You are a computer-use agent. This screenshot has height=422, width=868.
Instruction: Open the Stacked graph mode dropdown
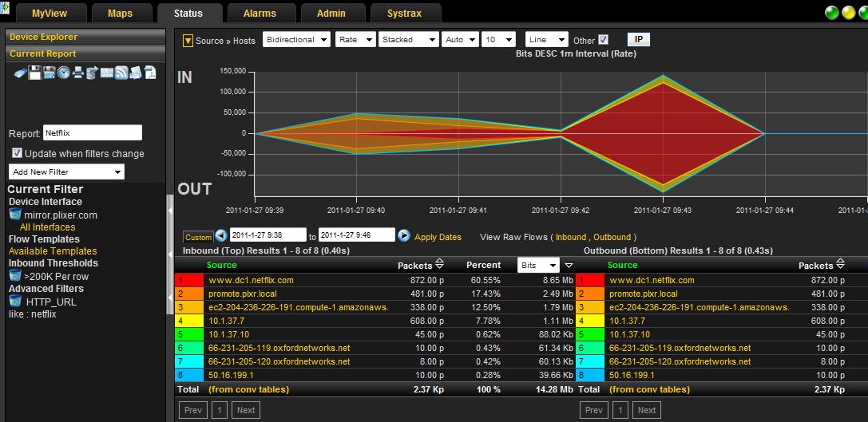[408, 39]
